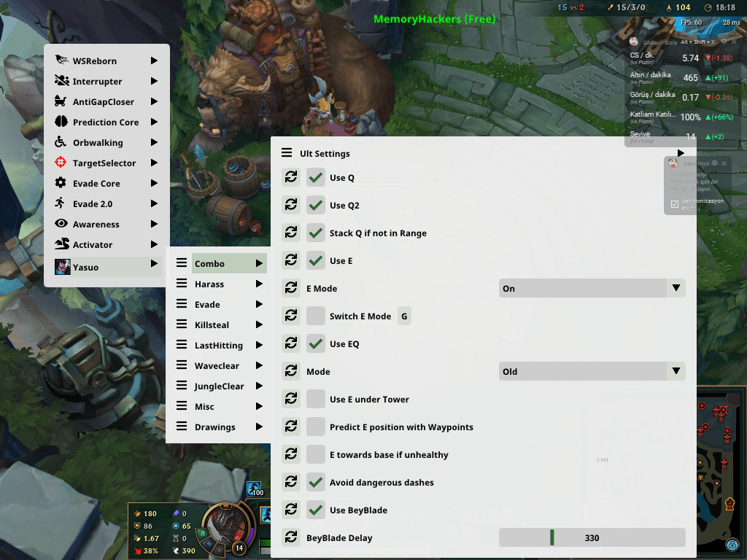Viewport: 747px width, 560px height.
Task: Expand the Drawings submenu arrow
Action: click(259, 427)
